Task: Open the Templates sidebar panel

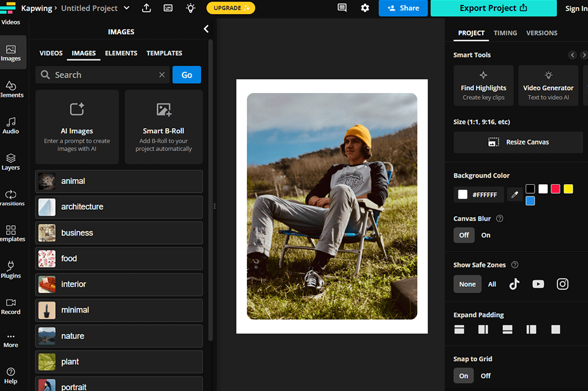Action: click(11, 234)
